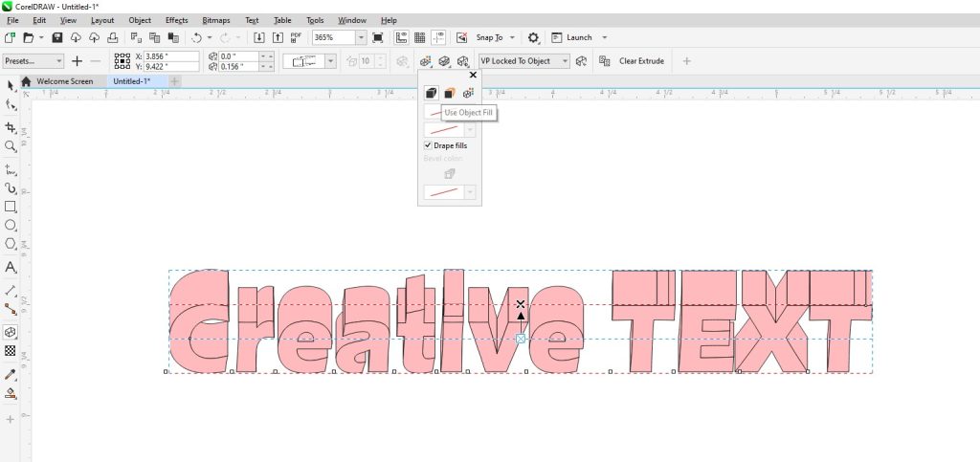This screenshot has width=980, height=462.
Task: Select the Pick tool in toolbox
Action: click(11, 86)
